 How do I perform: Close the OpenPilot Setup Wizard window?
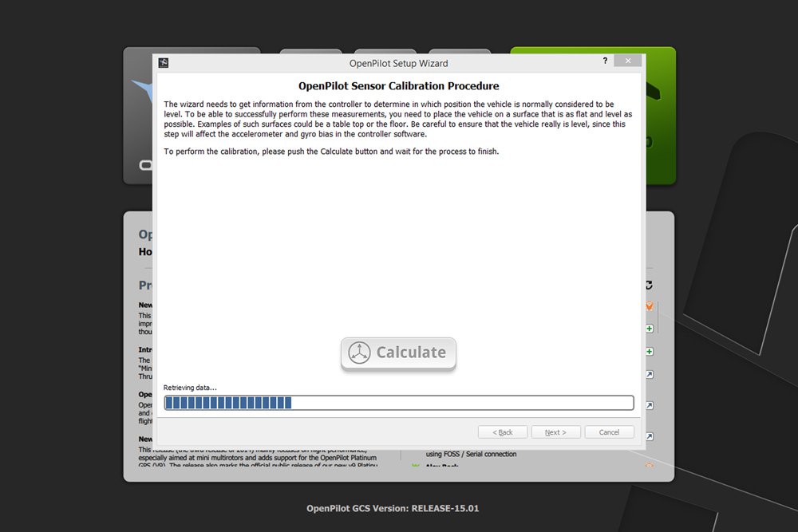[628, 61]
